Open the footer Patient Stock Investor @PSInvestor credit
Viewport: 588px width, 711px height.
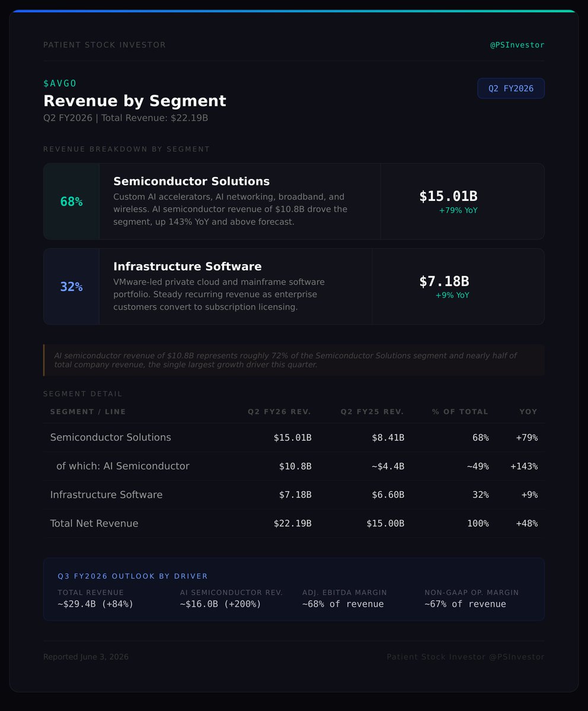pos(465,657)
